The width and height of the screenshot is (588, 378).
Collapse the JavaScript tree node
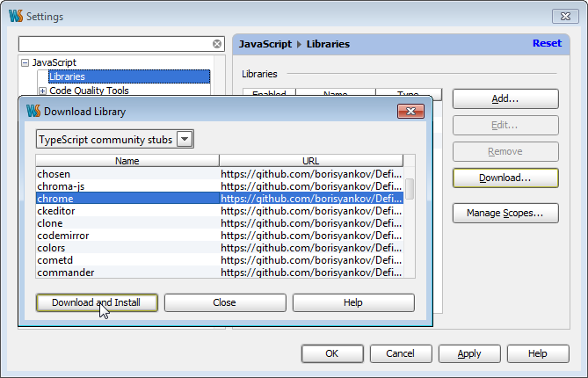point(25,62)
